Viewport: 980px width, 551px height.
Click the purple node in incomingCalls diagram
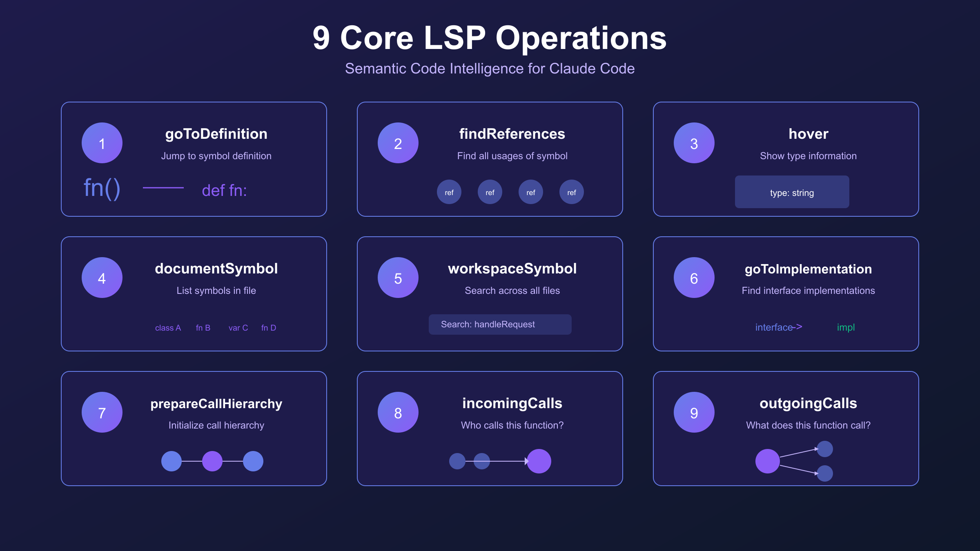point(539,461)
